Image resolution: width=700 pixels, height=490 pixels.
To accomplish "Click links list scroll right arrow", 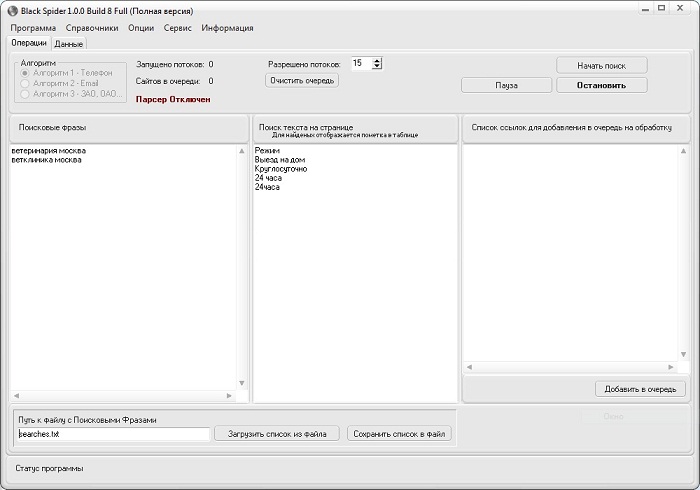I will pyautogui.click(x=671, y=367).
